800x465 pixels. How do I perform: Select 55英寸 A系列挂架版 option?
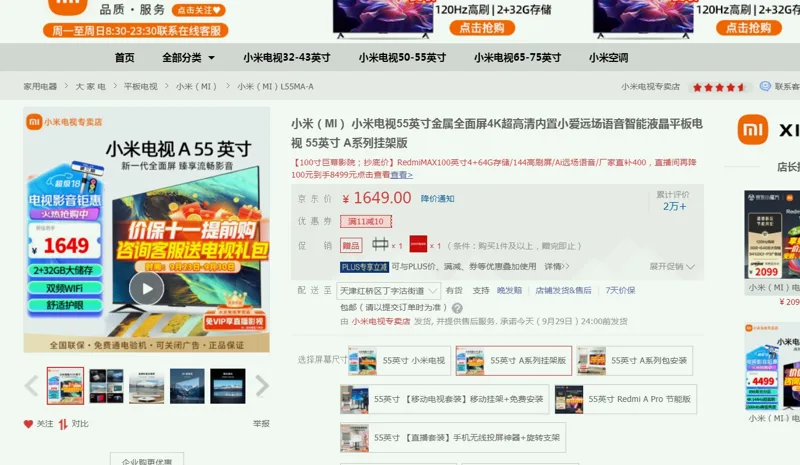coord(513,360)
